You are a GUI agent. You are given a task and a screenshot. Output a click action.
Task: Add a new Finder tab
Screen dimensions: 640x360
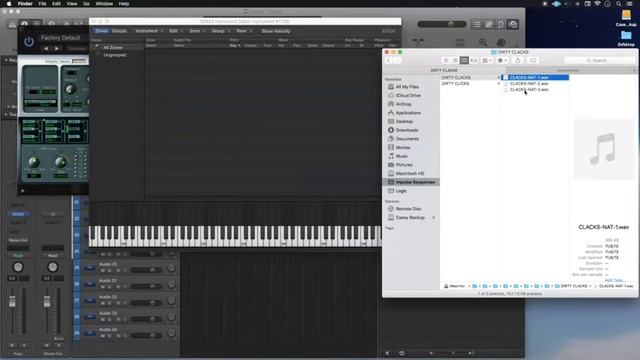click(x=634, y=71)
